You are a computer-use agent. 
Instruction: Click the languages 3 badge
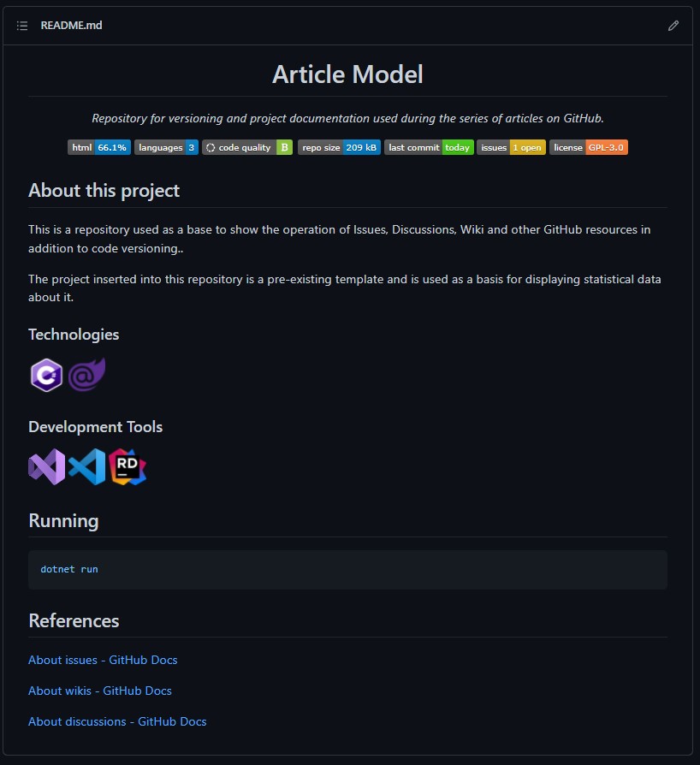(166, 147)
